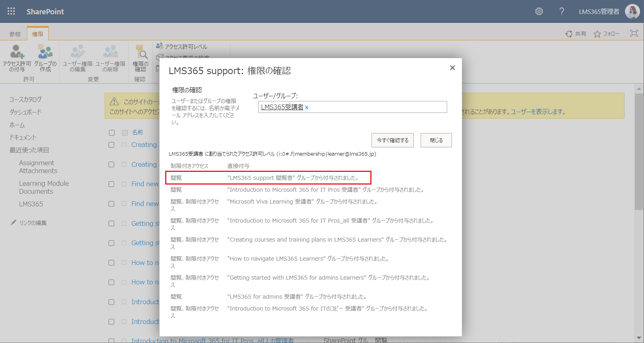Viewport: 644px width, 343px height.
Task: Open ホーム in the left navigation
Action: (x=17, y=125)
